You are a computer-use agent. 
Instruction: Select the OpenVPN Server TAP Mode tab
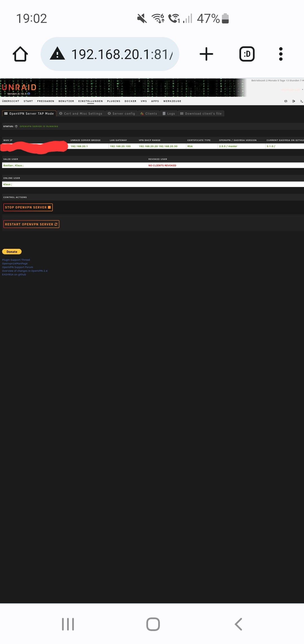click(x=29, y=114)
